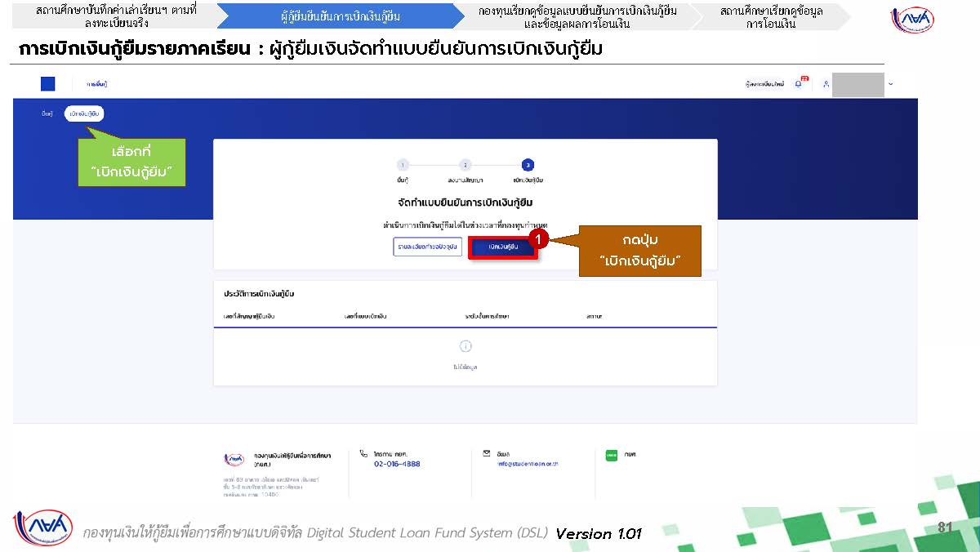Click the email envelope icon in footer
980x552 pixels.
coord(487,453)
